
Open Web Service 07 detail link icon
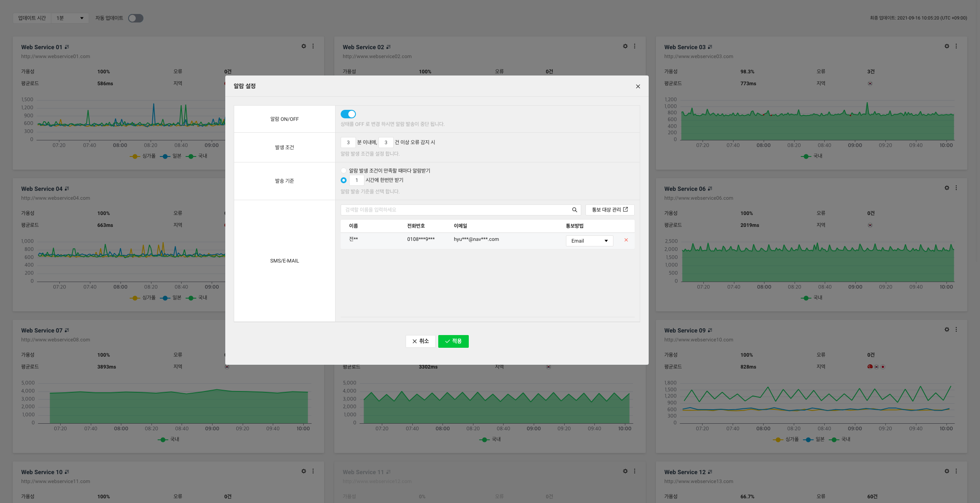(67, 330)
